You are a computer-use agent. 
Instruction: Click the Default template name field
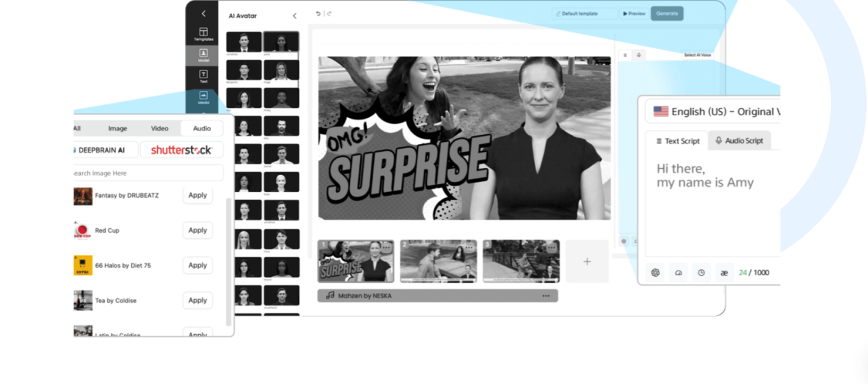coord(585,13)
